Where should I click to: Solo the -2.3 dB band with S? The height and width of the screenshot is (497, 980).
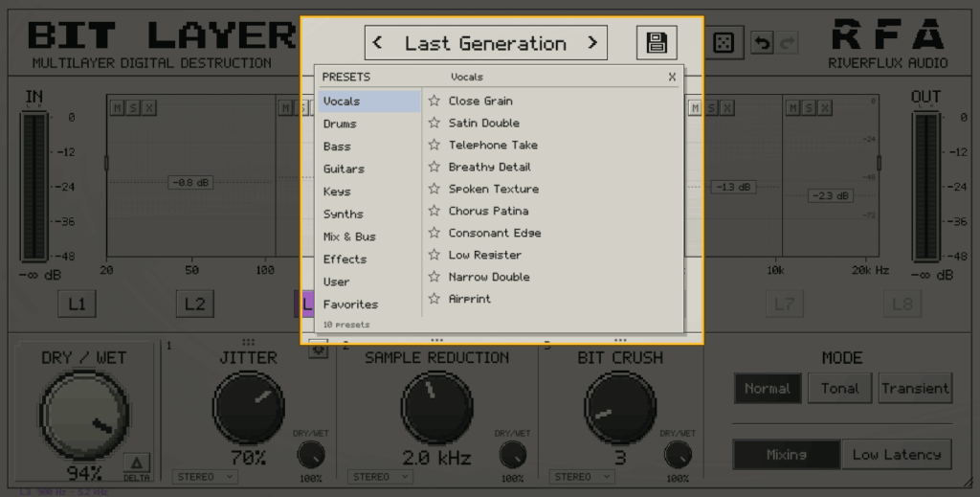point(809,108)
